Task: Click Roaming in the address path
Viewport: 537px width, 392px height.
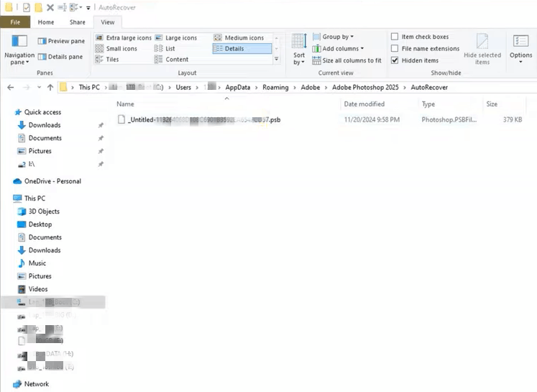Action: (275, 87)
